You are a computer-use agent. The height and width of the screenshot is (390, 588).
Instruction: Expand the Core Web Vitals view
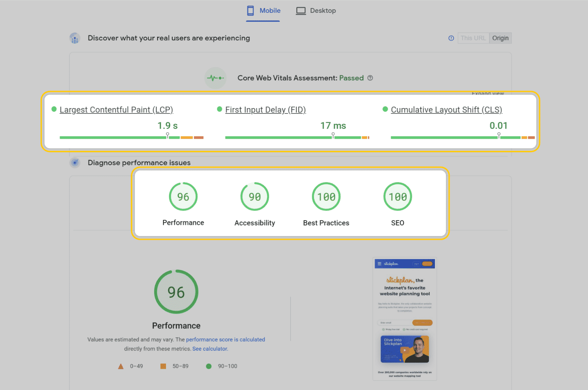tap(488, 93)
